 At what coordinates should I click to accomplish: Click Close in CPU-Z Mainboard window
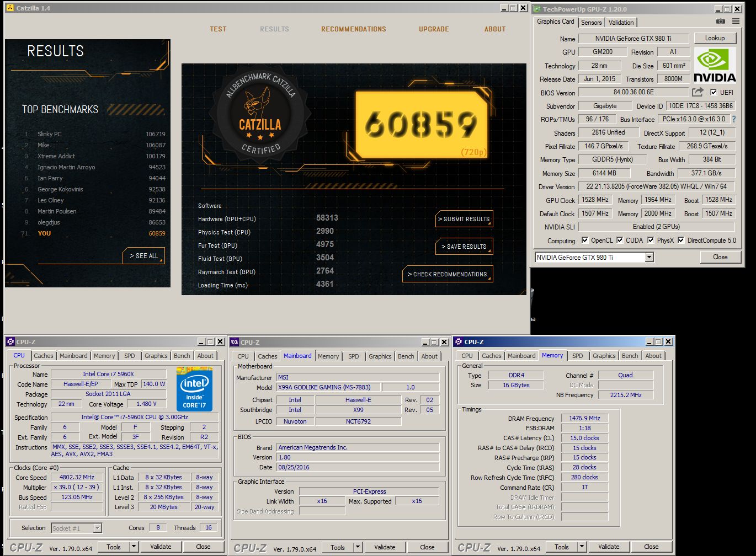tap(427, 547)
